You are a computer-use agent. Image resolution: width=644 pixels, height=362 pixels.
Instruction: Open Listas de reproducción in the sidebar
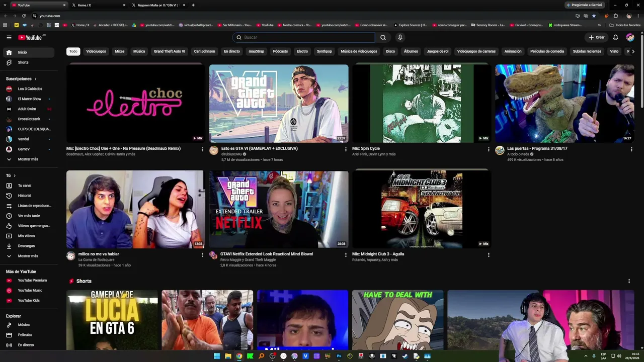pyautogui.click(x=29, y=206)
